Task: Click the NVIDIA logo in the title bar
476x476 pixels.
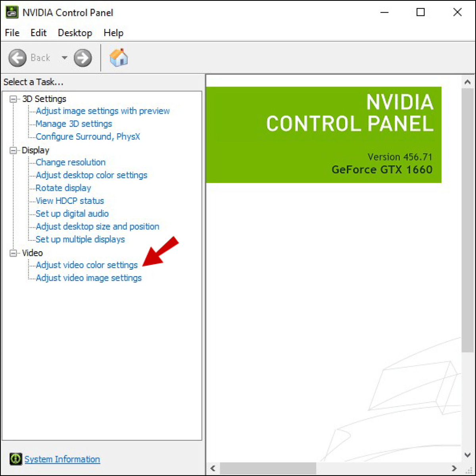Action: tap(12, 12)
